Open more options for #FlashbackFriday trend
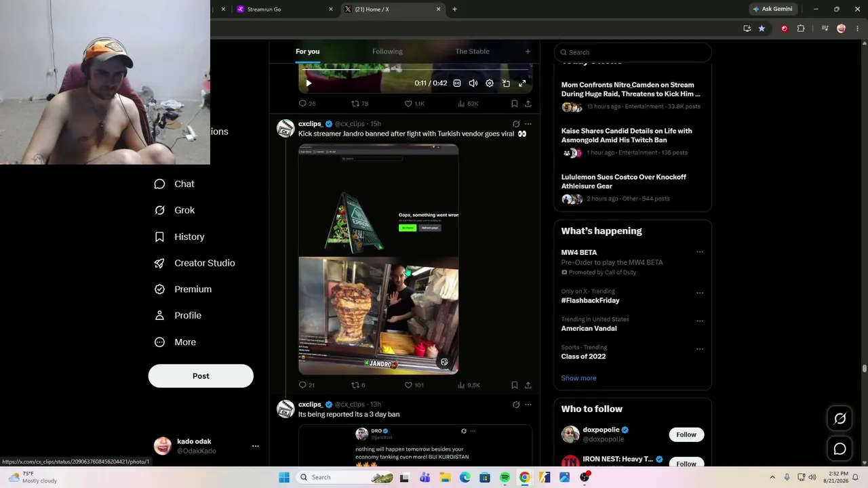Viewport: 868px width, 488px height. (x=700, y=293)
